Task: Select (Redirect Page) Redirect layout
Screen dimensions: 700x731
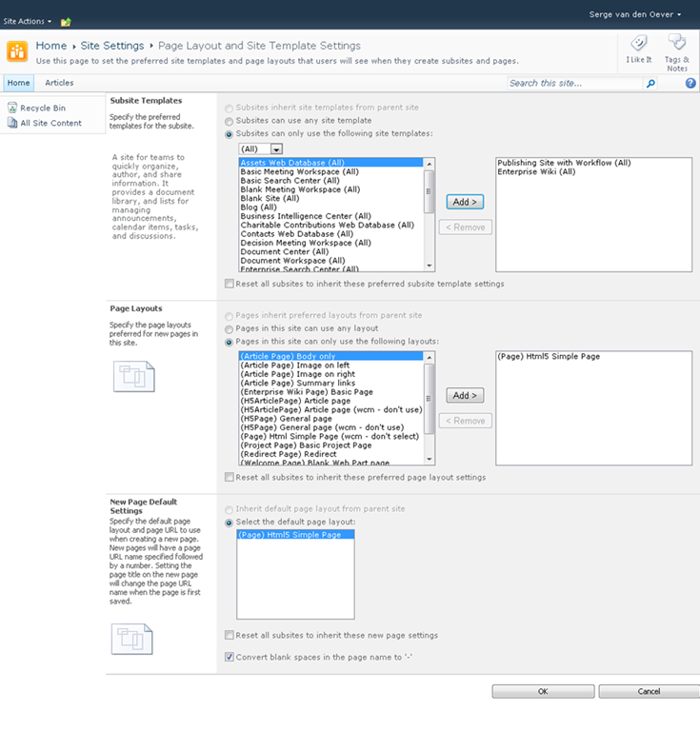Action: coord(330,454)
